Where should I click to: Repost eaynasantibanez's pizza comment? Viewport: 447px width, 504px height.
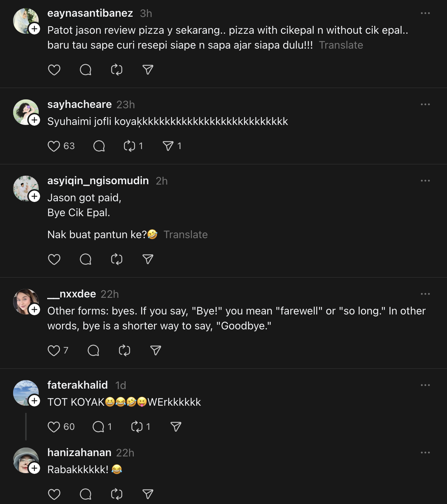(x=117, y=70)
